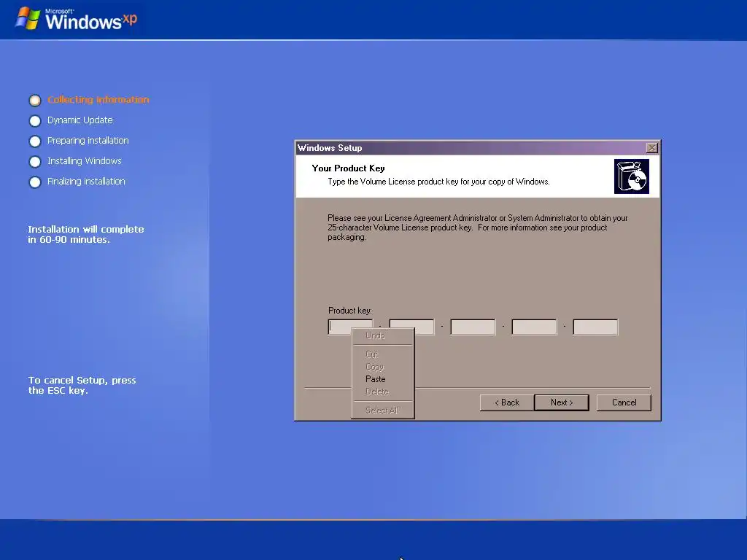Image resolution: width=747 pixels, height=560 pixels.
Task: Click the 'Preparing installation' label
Action: pos(88,141)
